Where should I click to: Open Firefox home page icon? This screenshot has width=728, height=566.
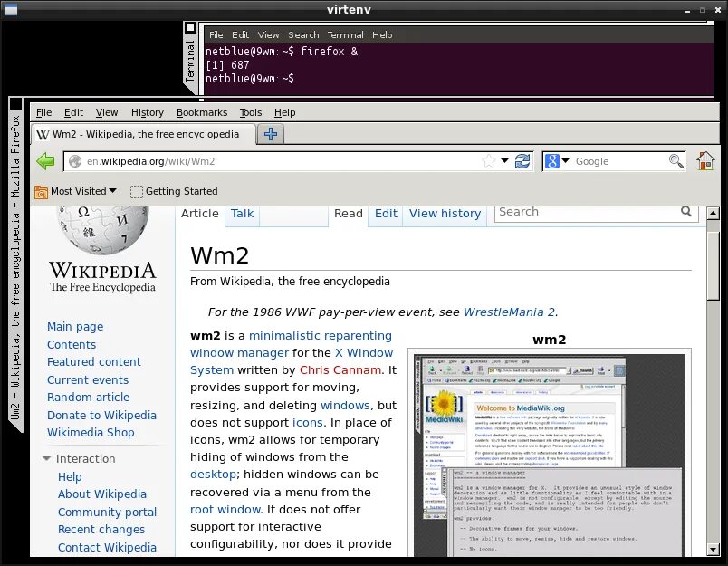(705, 160)
